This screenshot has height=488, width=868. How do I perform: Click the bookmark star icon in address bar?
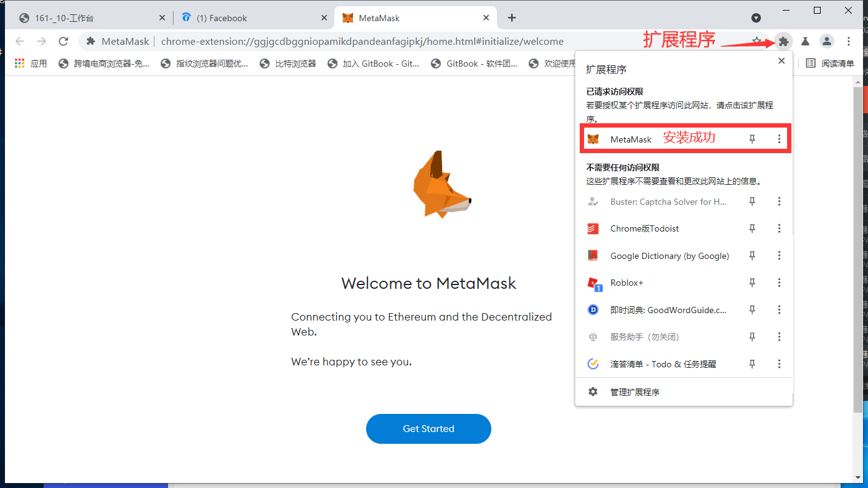[x=757, y=42]
